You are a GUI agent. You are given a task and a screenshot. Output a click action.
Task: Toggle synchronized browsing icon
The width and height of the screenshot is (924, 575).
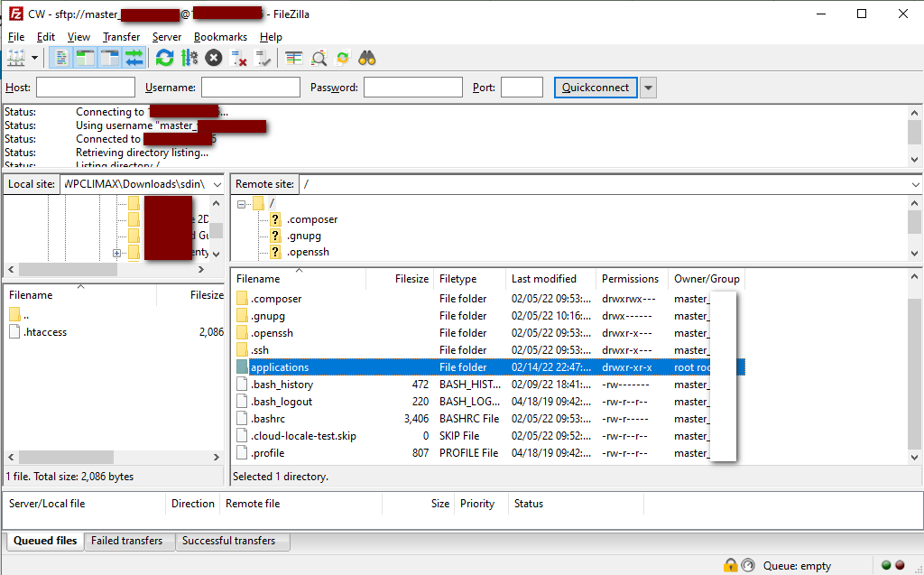[x=343, y=58]
